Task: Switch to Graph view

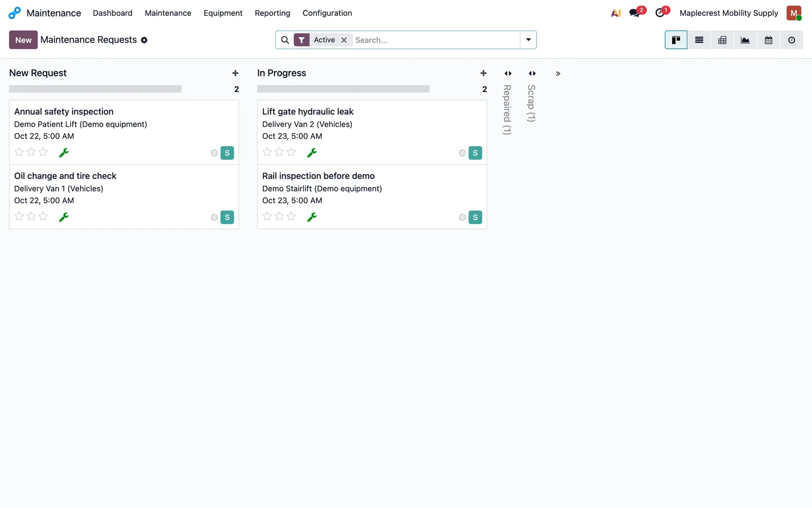Action: [x=745, y=40]
